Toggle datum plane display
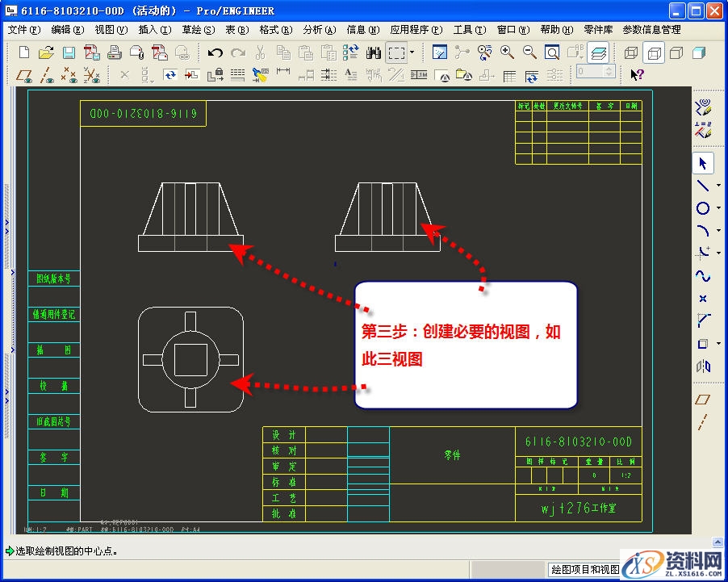 [25, 75]
